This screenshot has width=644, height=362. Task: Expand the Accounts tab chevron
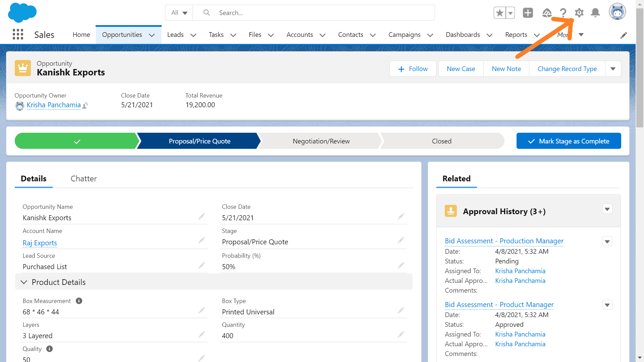pyautogui.click(x=323, y=35)
